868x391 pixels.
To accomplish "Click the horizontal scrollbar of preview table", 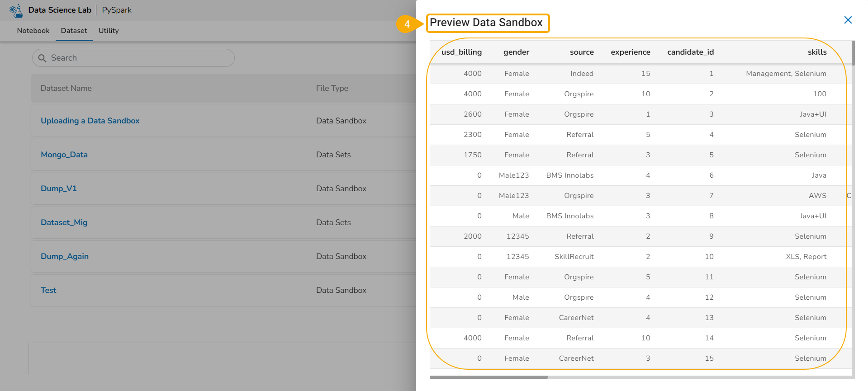I will 489,377.
